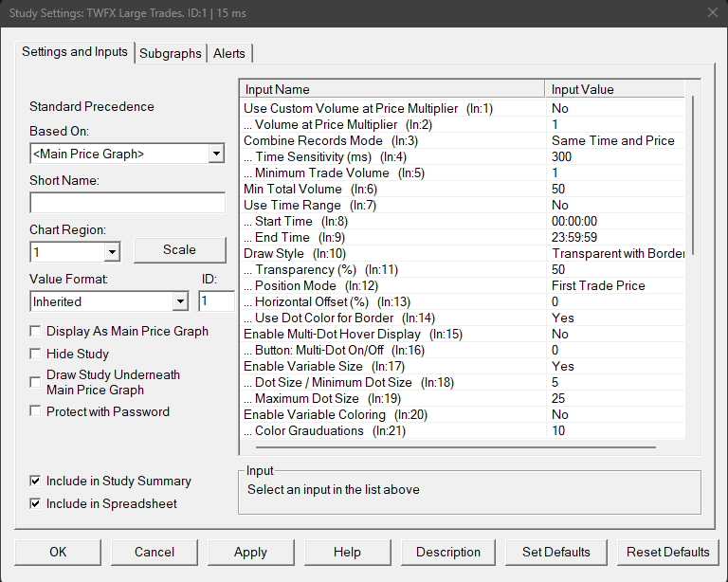Image resolution: width=728 pixels, height=582 pixels.
Task: Toggle Display As Main Price Graph checkbox
Action: (36, 332)
